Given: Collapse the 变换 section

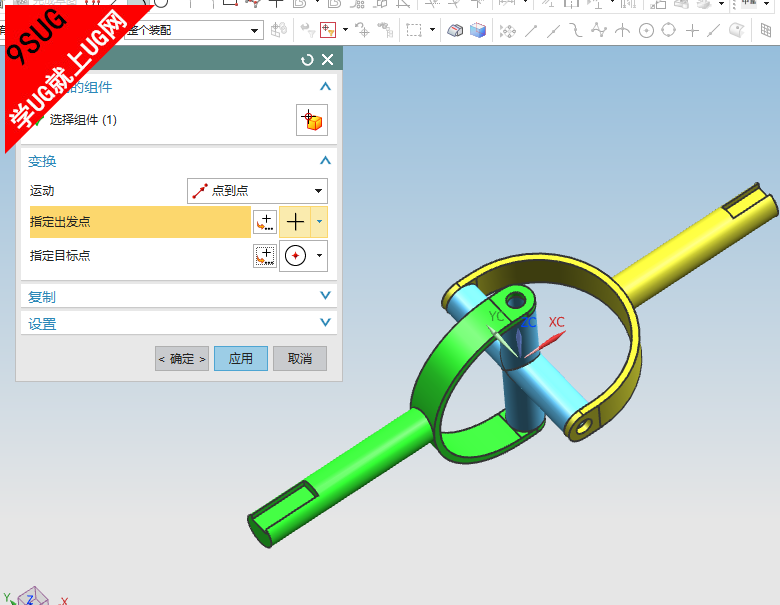Looking at the screenshot, I should [x=325, y=161].
